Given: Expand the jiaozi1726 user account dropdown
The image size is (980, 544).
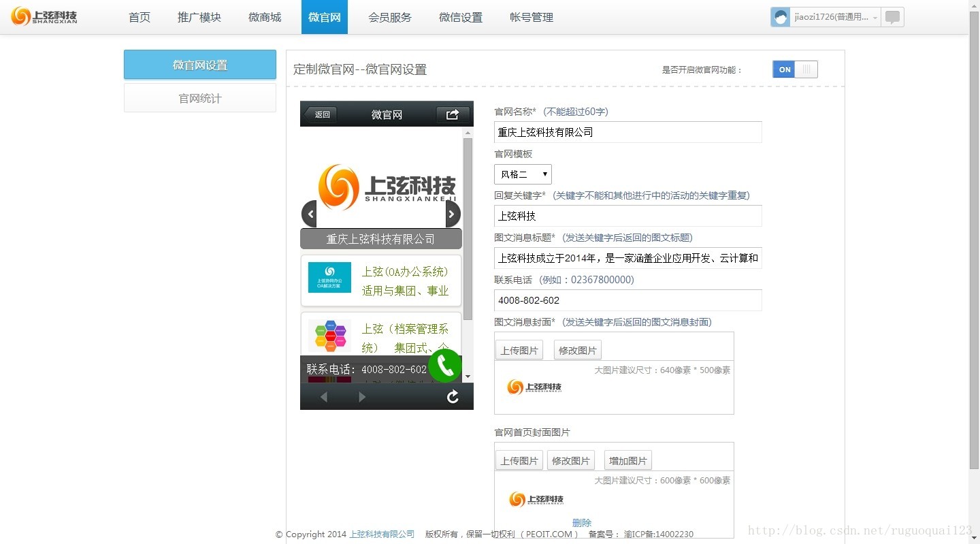Looking at the screenshot, I should click(835, 17).
